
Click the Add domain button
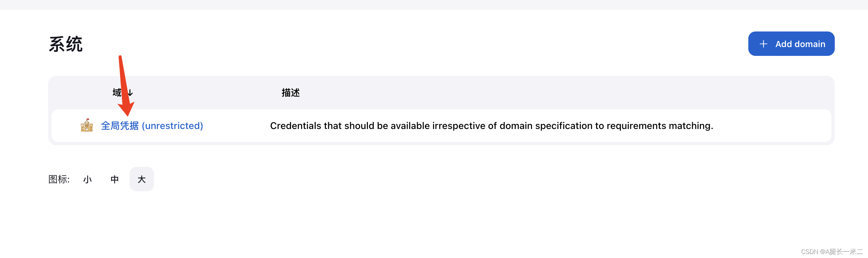(791, 44)
